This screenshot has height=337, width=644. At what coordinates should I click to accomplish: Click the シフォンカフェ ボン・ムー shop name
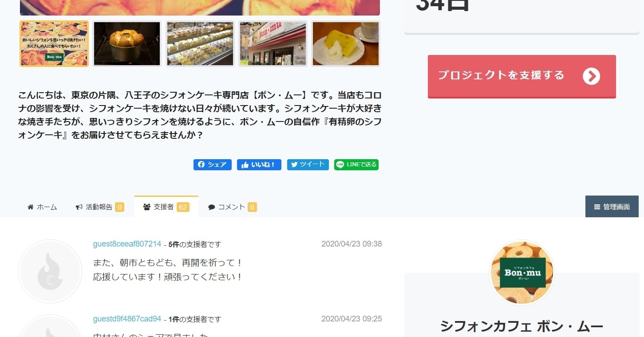point(522,326)
